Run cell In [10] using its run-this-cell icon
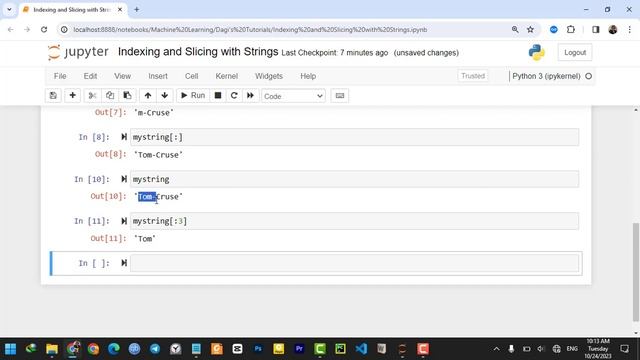 pos(124,179)
